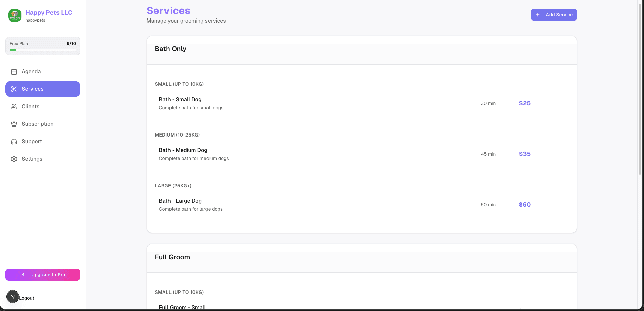Click the plus icon inside Add Service
644x311 pixels.
pos(538,15)
